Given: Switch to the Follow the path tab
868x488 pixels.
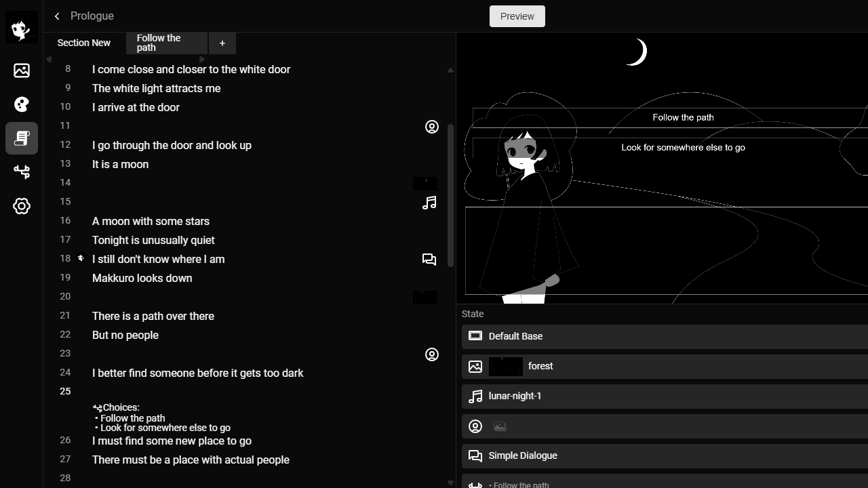Looking at the screenshot, I should pos(167,43).
